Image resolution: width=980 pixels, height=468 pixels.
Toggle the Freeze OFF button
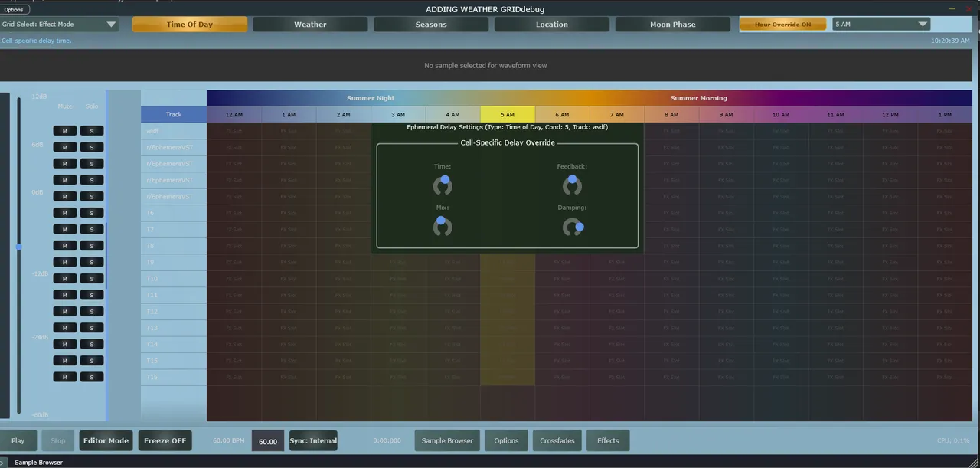[165, 440]
